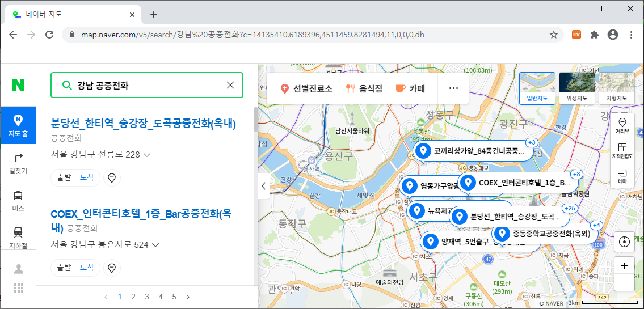Open the apps grid icon in sidebar

coord(19,287)
